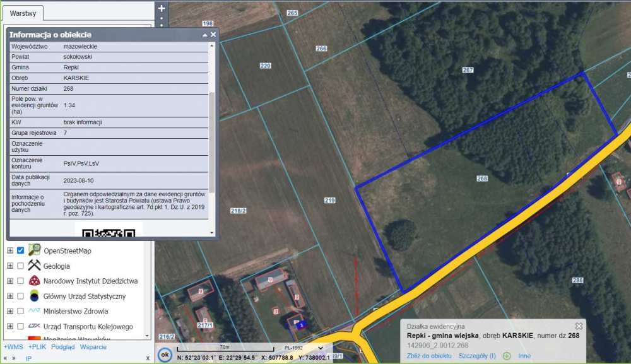The width and height of the screenshot is (631, 364).
Task: Open the Wsparcie link
Action: pos(93,347)
